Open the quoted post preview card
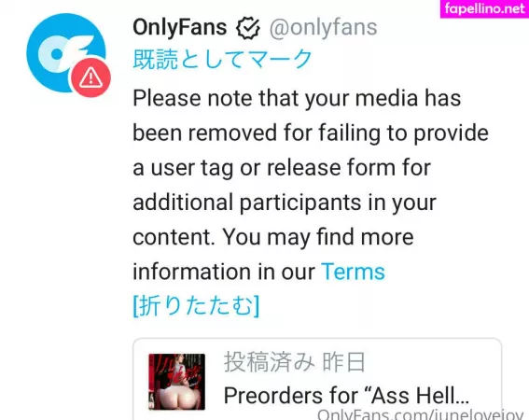Screen dimensions: 529x420 [317, 379]
